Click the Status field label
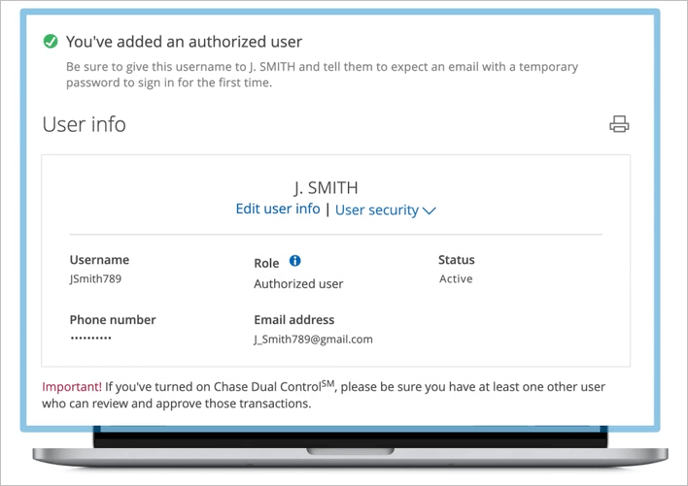Image resolution: width=688 pixels, height=486 pixels. [456, 260]
